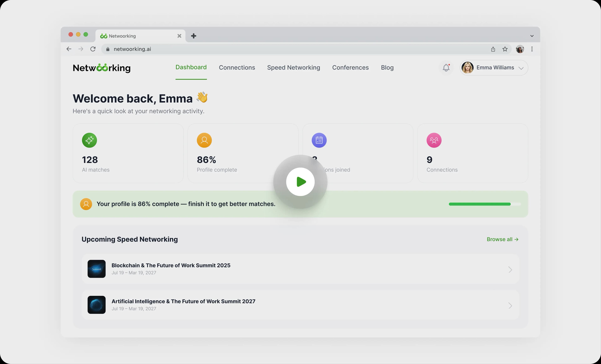Click the 9 Connections card
The image size is (601, 364).
point(473,153)
